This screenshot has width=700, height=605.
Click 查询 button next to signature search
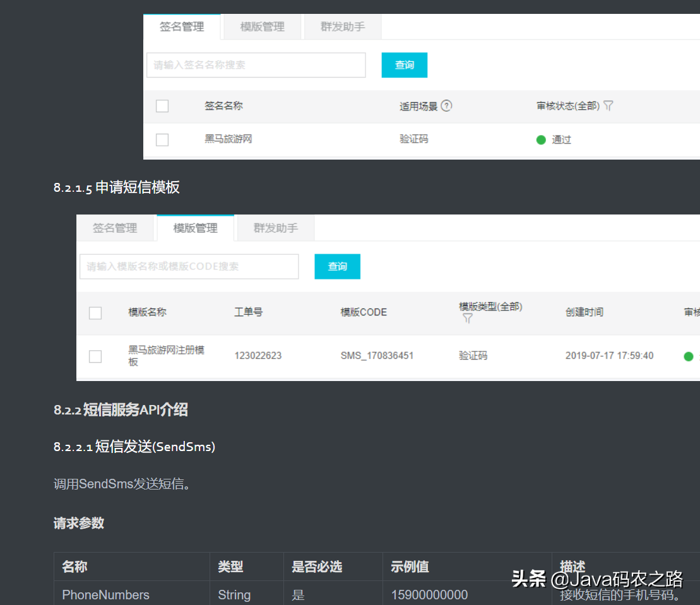[x=405, y=65]
